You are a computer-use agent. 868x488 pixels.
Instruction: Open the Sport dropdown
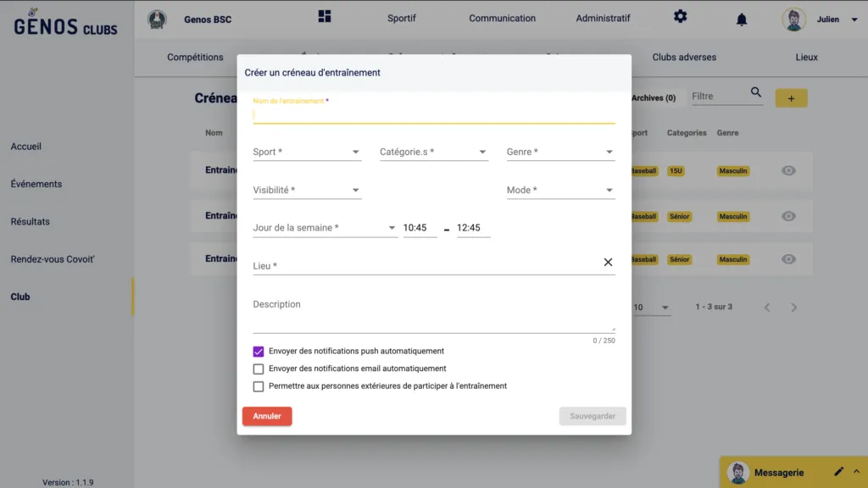[307, 152]
